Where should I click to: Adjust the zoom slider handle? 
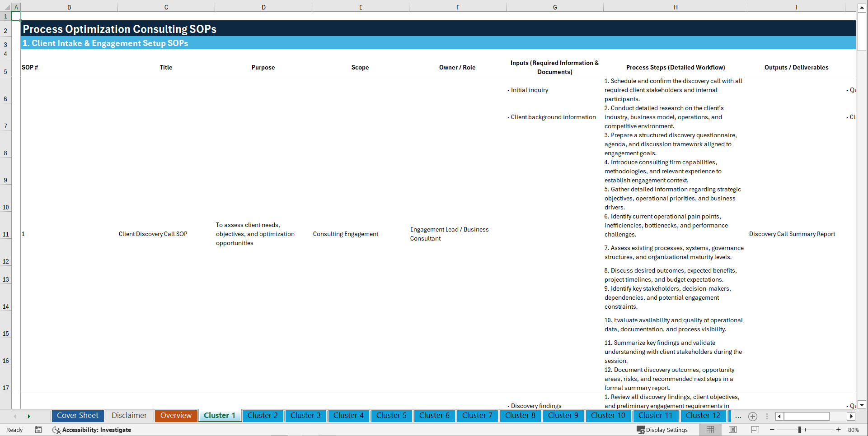click(x=800, y=430)
